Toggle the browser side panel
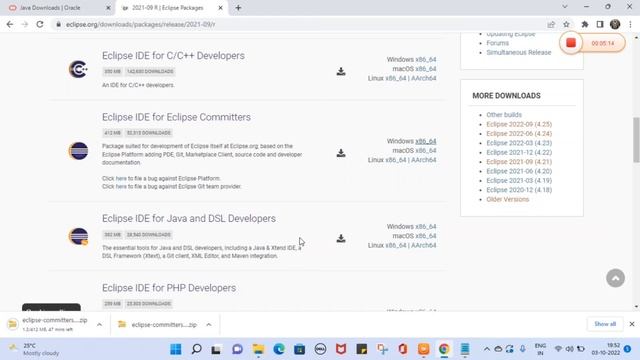640x360 pixels. tap(600, 24)
